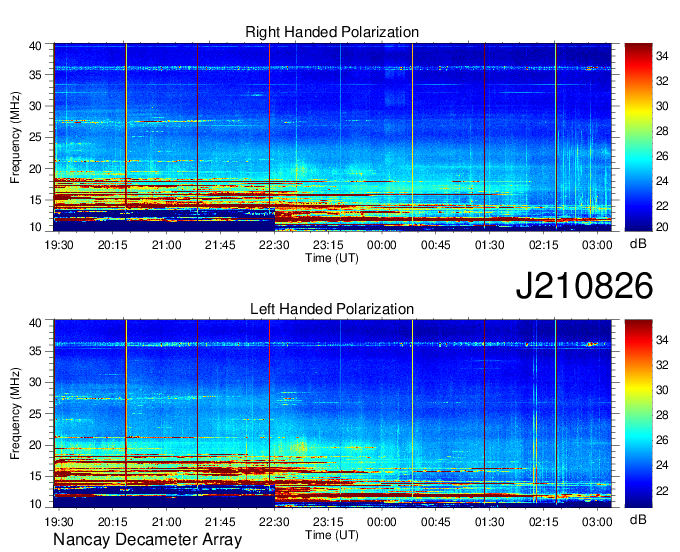
Task: Click the Right Handed Polarization spectrogram image
Action: (x=332, y=137)
